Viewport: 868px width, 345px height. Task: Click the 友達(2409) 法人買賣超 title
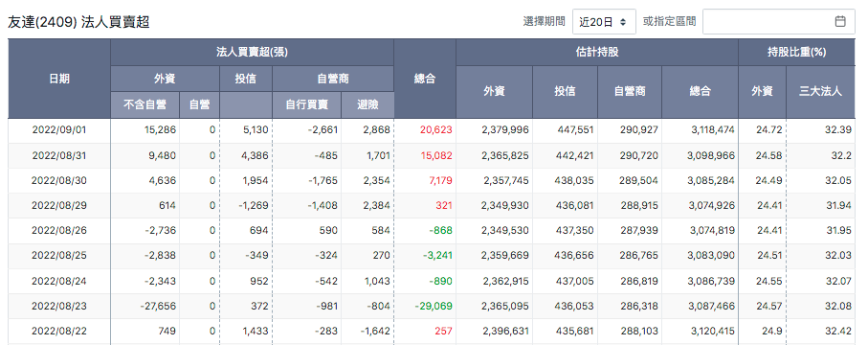[78, 22]
